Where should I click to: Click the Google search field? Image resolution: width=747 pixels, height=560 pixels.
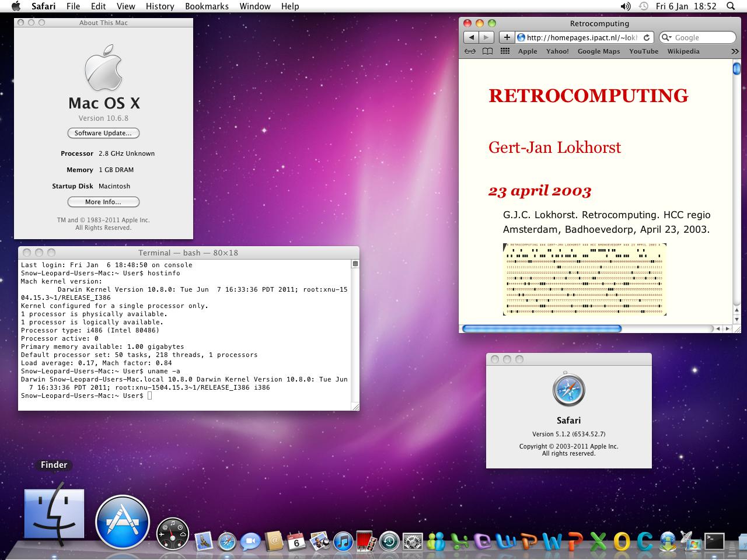click(x=697, y=37)
